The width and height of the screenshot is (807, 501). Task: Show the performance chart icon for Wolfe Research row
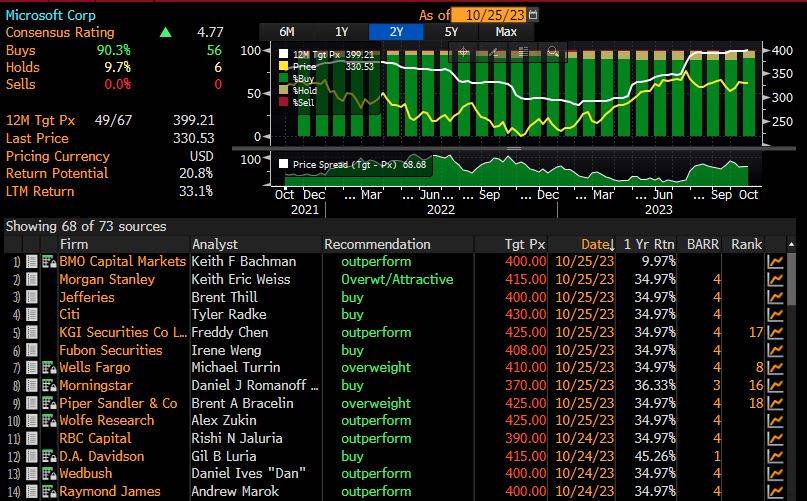click(775, 421)
